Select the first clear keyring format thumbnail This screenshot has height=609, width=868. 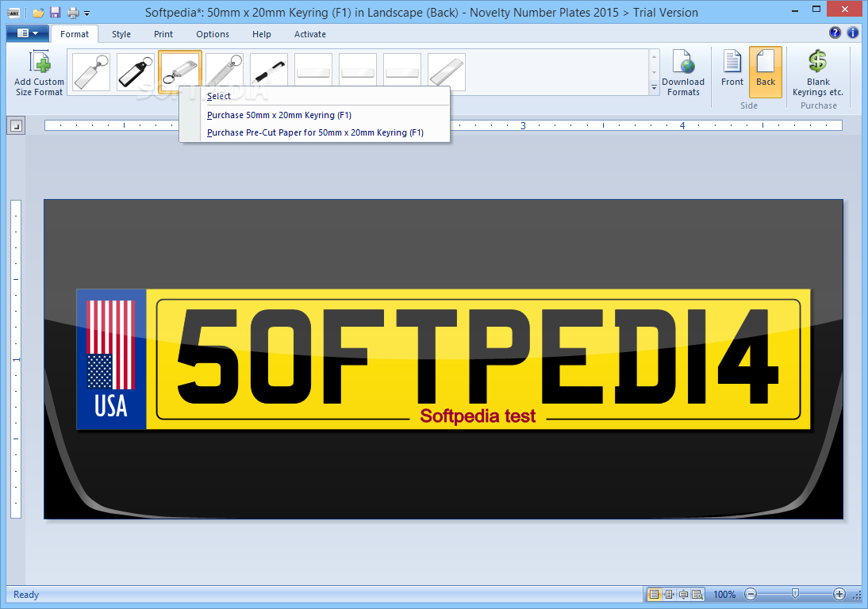(x=91, y=72)
